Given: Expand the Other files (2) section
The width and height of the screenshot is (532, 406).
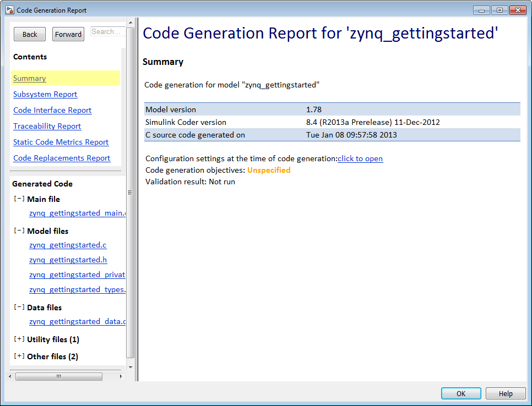Looking at the screenshot, I should pyautogui.click(x=19, y=356).
